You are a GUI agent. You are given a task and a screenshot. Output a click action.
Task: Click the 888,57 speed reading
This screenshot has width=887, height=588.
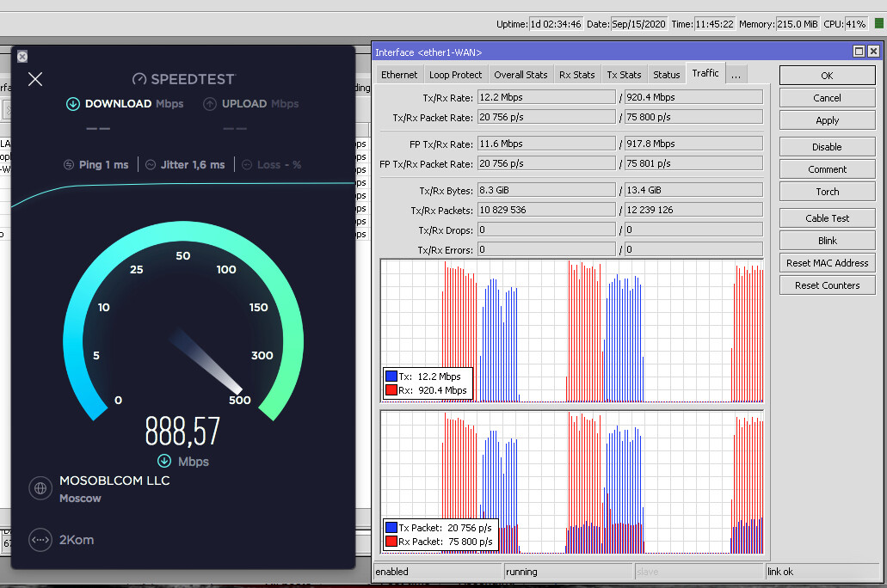tap(182, 432)
